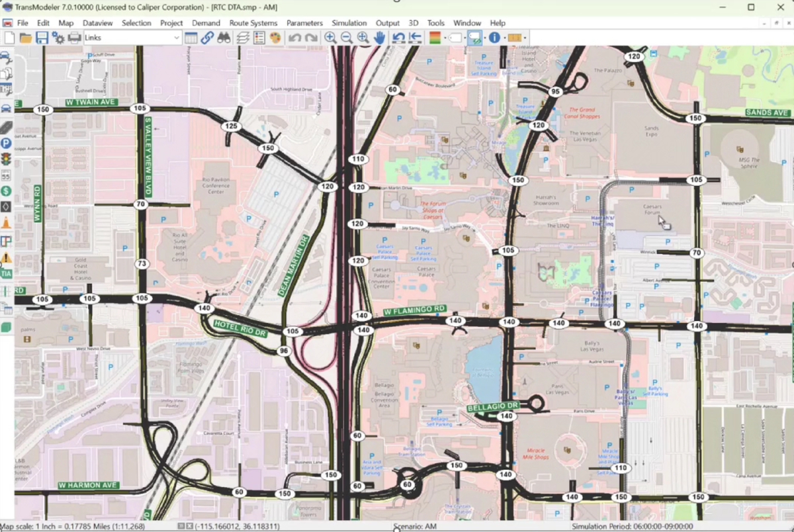This screenshot has width=794, height=532.
Task: Open the diamond lane tool in sidebar
Action: pos(7,207)
